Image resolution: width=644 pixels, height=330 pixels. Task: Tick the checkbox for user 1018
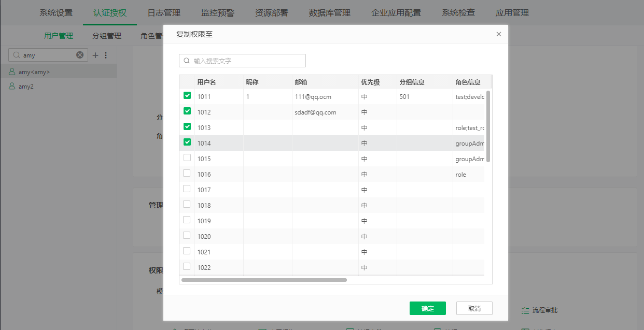pos(187,205)
